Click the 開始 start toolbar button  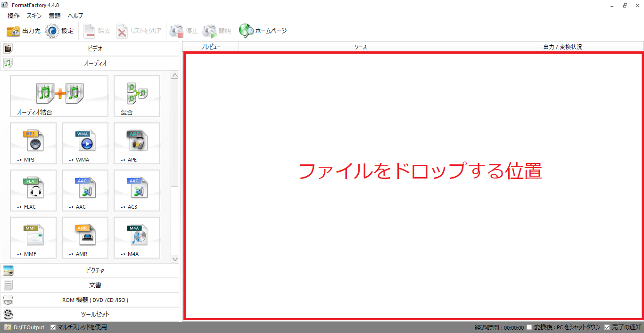(217, 31)
